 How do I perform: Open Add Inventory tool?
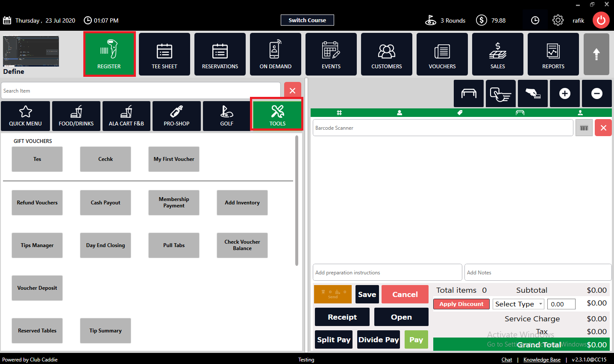[242, 203]
